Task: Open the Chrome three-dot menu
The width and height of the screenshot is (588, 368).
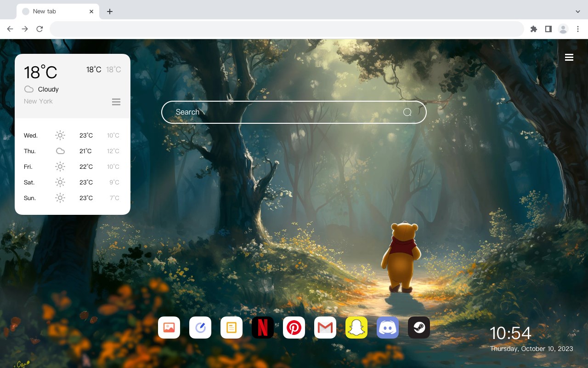Action: click(578, 29)
